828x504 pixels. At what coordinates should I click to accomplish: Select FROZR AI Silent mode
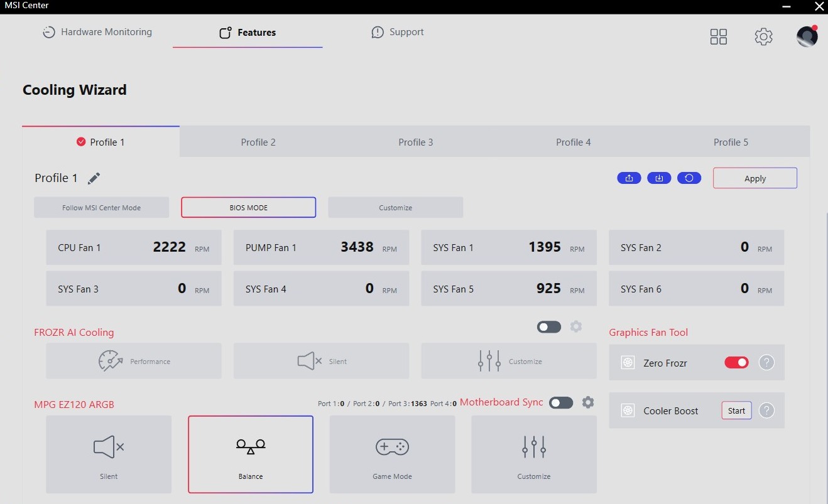pos(321,361)
